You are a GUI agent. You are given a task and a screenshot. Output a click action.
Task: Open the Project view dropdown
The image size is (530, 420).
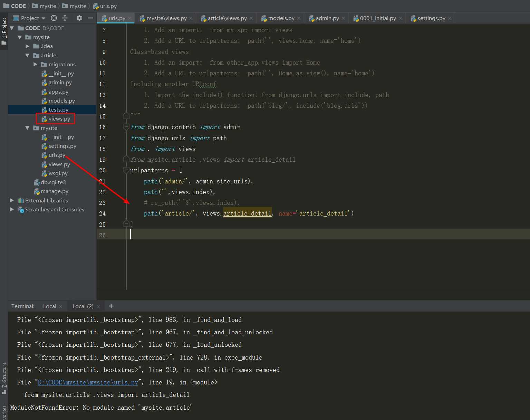(x=29, y=18)
